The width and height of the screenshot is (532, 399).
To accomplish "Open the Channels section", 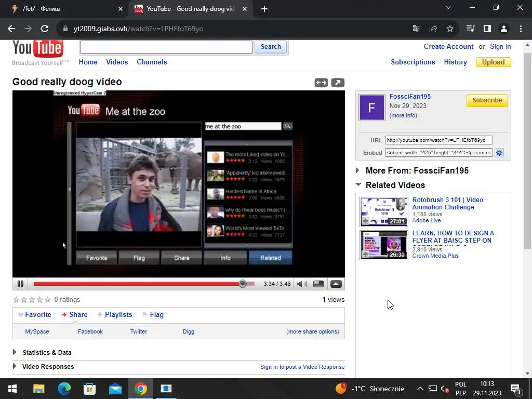I will coord(152,62).
